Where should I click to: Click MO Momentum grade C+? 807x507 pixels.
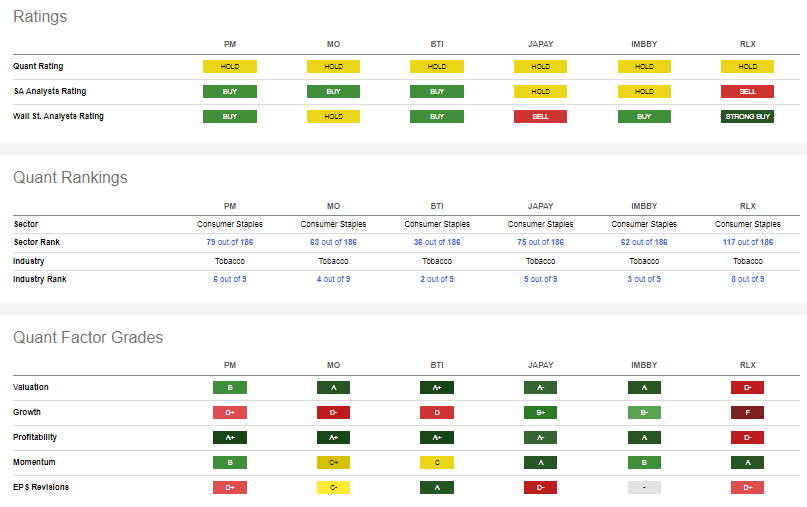333,462
